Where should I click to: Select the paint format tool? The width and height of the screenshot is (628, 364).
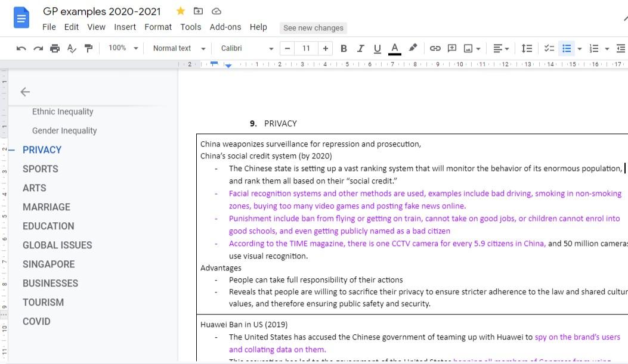88,48
